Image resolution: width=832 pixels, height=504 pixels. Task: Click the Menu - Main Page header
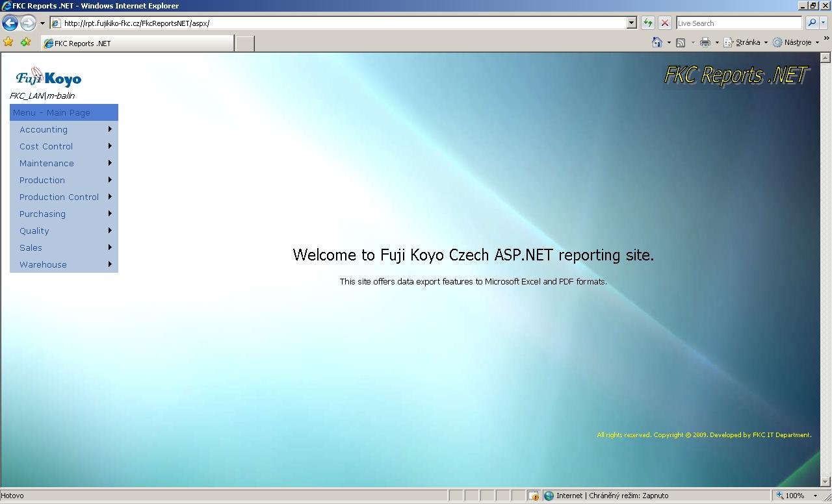(x=64, y=112)
